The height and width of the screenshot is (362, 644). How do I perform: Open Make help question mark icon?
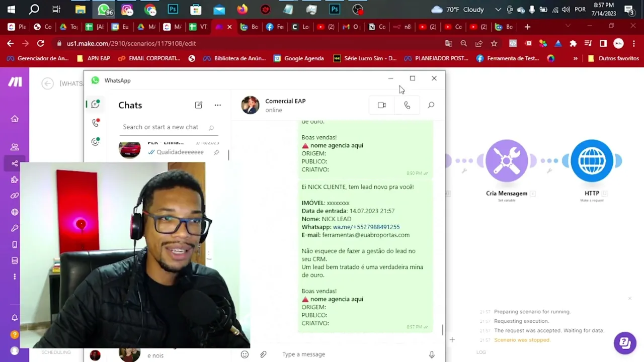pyautogui.click(x=15, y=334)
